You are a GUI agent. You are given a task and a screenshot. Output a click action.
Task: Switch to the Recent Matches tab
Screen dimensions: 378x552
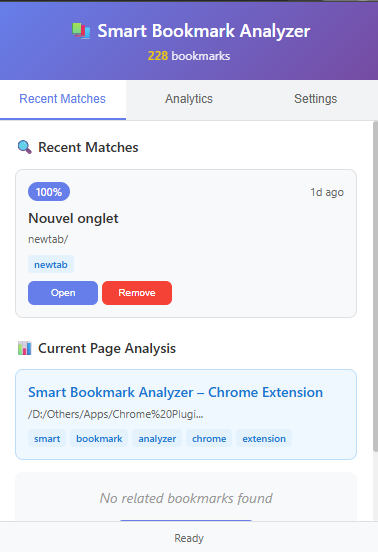(x=63, y=99)
